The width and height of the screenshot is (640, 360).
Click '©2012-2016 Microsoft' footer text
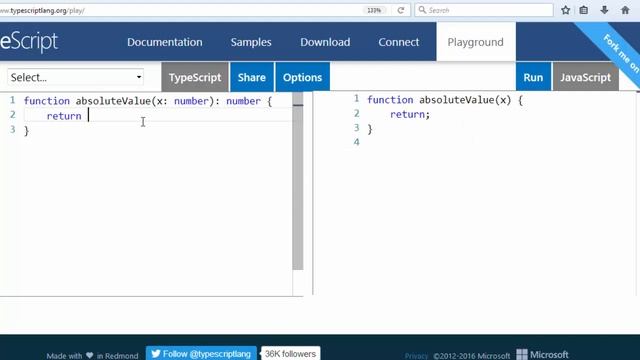471,356
